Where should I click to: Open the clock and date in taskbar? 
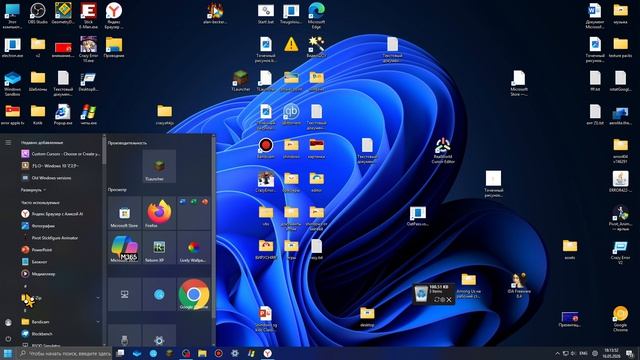pyautogui.click(x=611, y=353)
